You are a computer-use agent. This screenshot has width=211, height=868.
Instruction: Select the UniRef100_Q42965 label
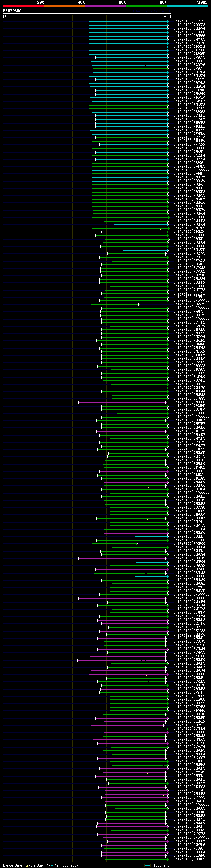189,54
